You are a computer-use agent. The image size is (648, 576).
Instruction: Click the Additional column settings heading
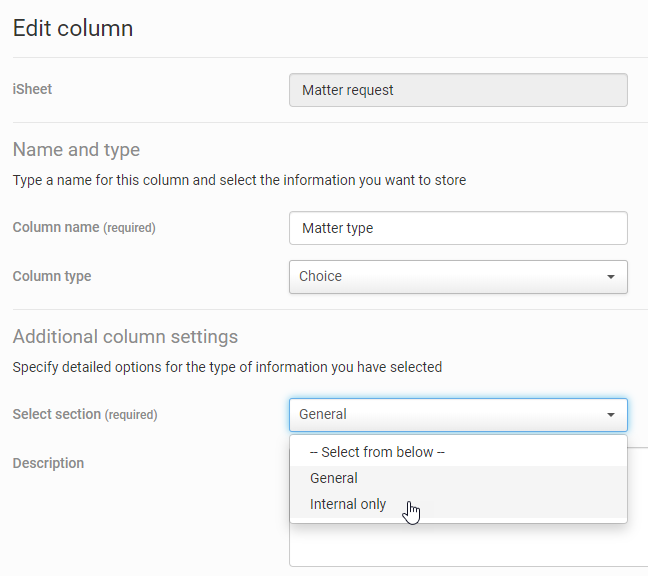click(125, 336)
